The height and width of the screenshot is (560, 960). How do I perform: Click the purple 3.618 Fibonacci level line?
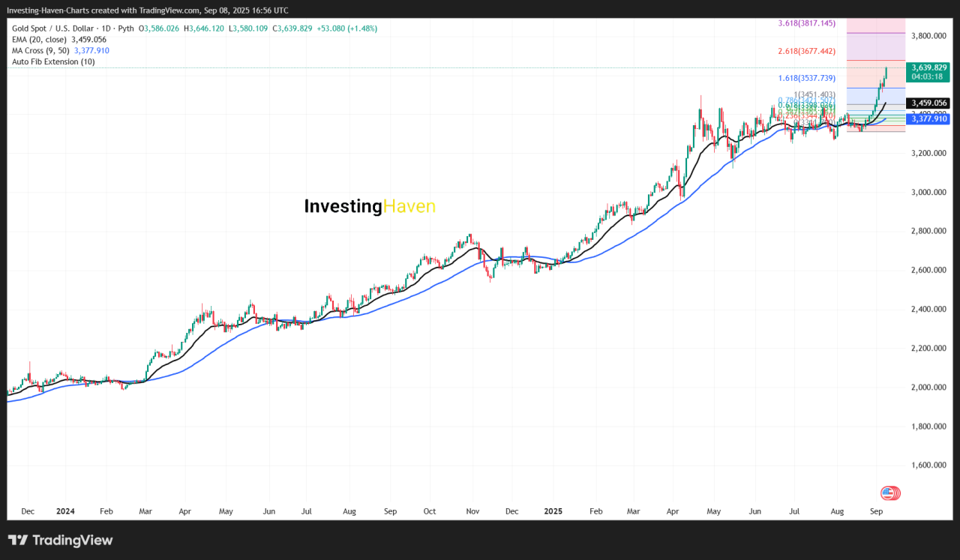(875, 33)
